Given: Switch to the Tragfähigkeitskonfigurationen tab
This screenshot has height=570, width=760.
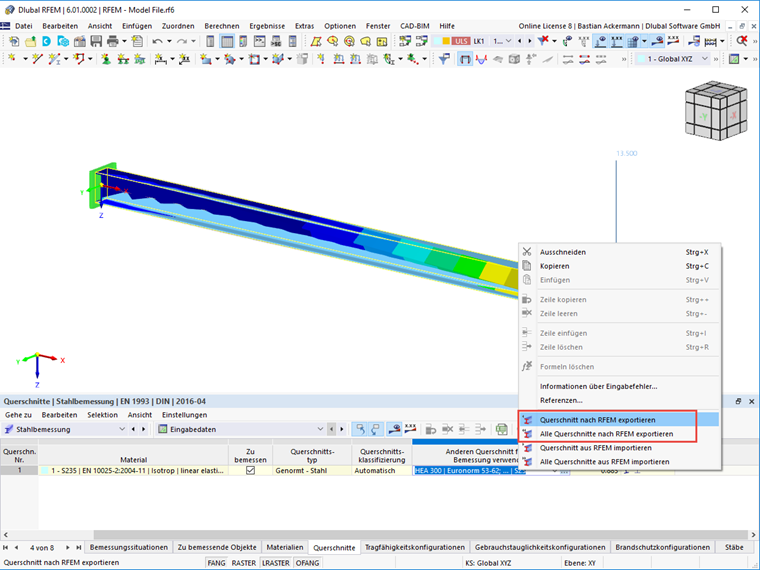Looking at the screenshot, I should pos(414,547).
